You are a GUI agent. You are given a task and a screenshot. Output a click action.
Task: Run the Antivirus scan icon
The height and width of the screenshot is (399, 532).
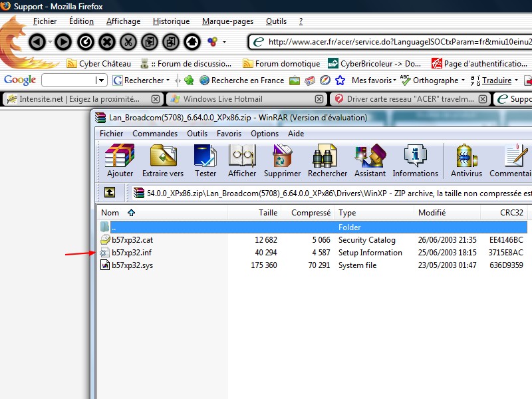tap(466, 161)
